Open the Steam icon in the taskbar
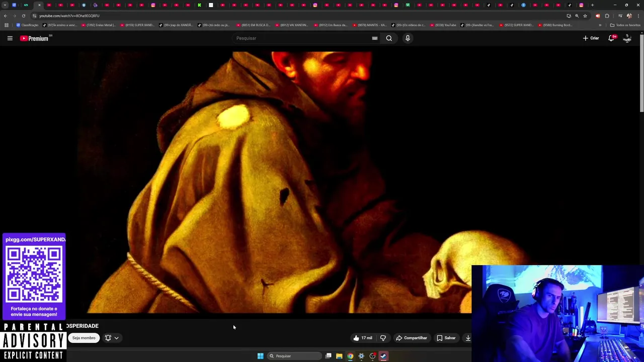The height and width of the screenshot is (362, 644). coord(383,356)
